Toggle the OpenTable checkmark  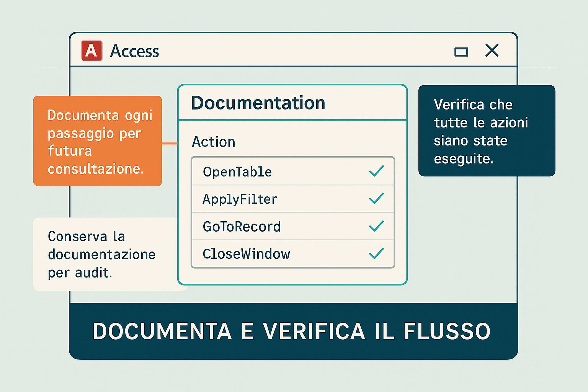pos(376,171)
